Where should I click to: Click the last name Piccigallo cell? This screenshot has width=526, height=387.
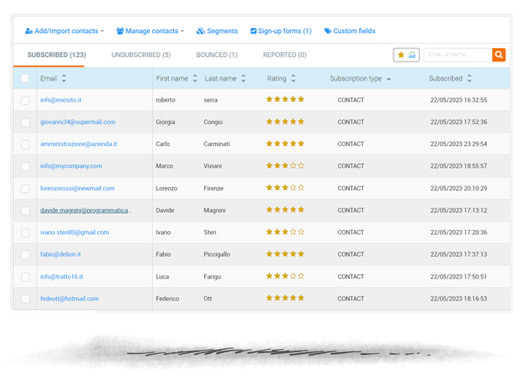(217, 254)
